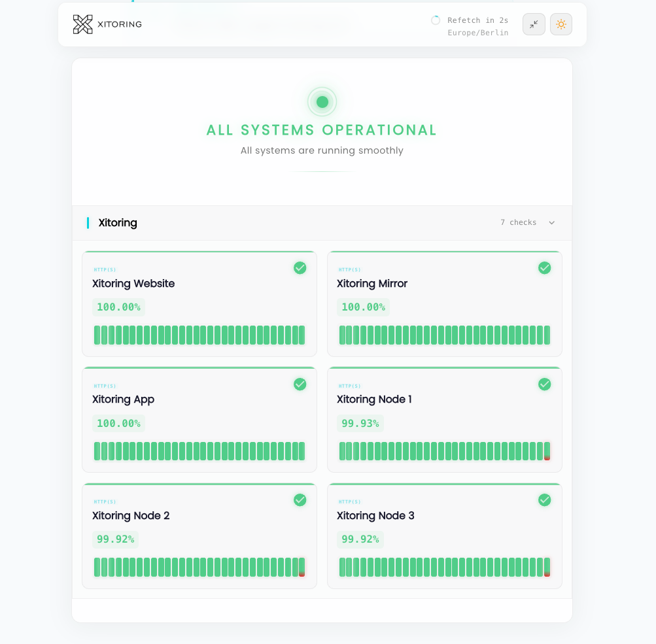This screenshot has height=644, width=656.
Task: Click the Xitoring Node 1 status checkmark
Action: pos(545,384)
